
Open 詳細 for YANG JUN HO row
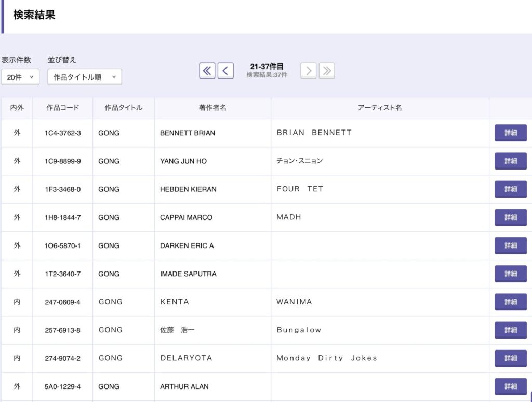[x=510, y=161]
